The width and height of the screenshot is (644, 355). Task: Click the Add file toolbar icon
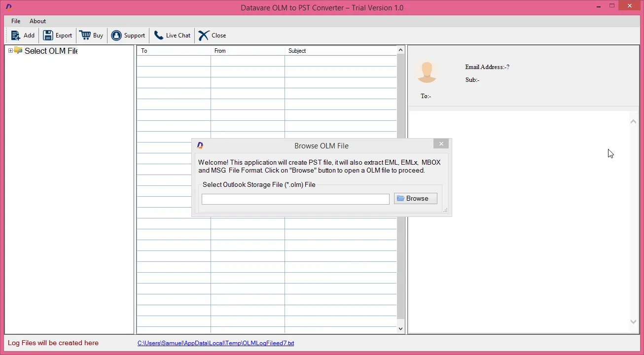click(x=16, y=35)
